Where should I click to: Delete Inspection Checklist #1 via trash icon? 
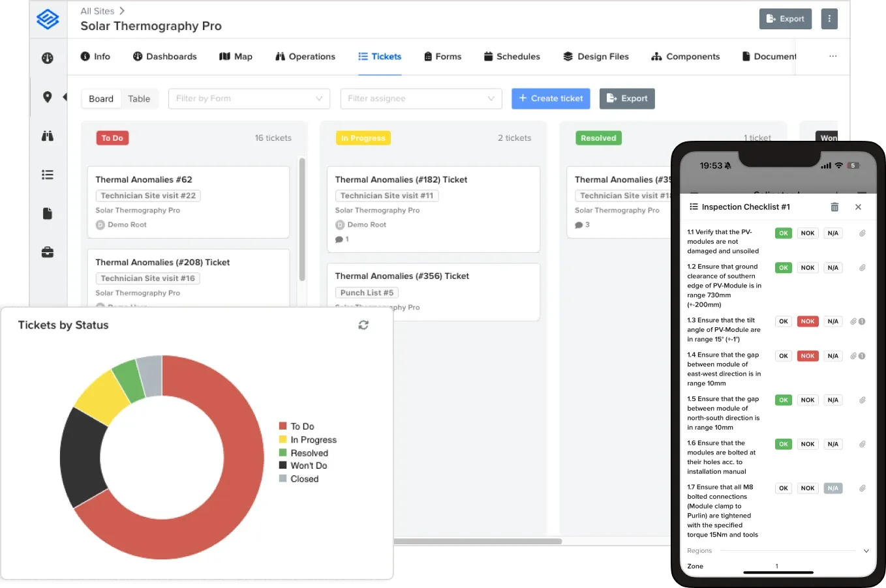click(834, 207)
